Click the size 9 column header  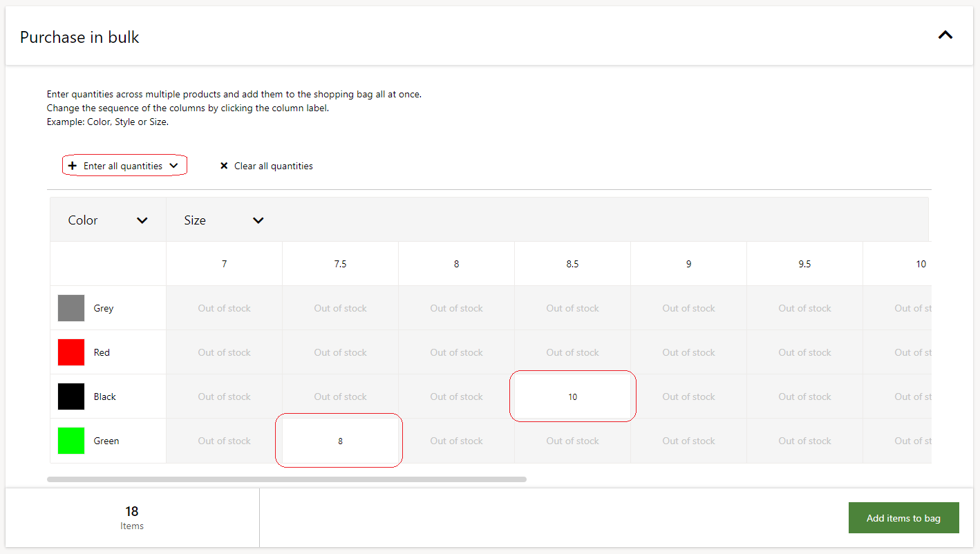(688, 264)
